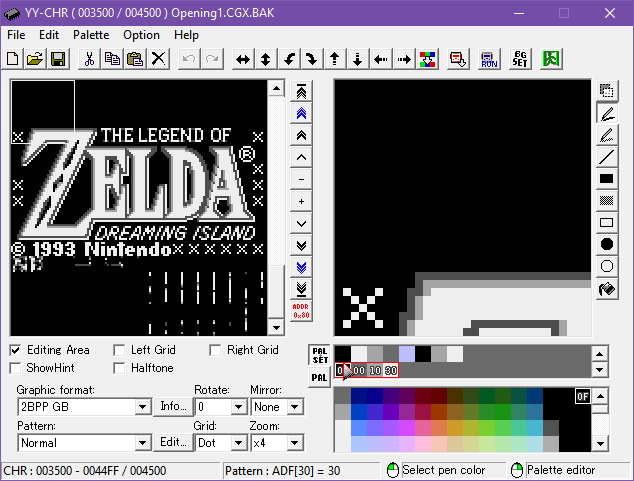Viewport: 634px width, 481px height.
Task: Save the file with the floppy disk icon
Action: pyautogui.click(x=58, y=59)
